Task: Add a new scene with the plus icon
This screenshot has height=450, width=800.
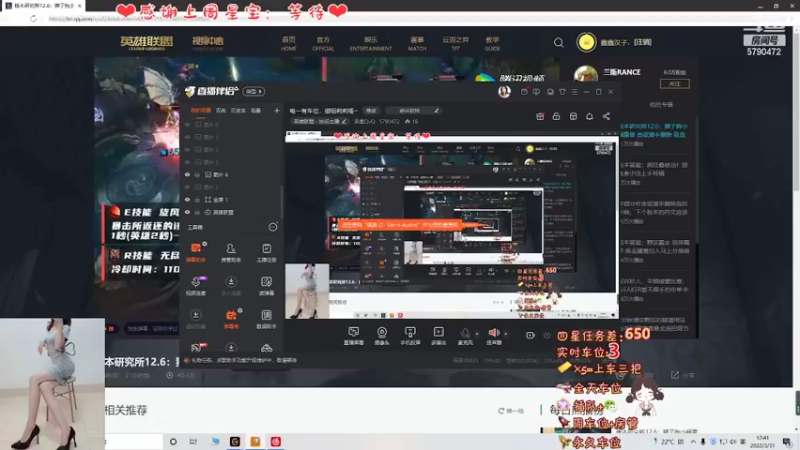Action: 277,110
